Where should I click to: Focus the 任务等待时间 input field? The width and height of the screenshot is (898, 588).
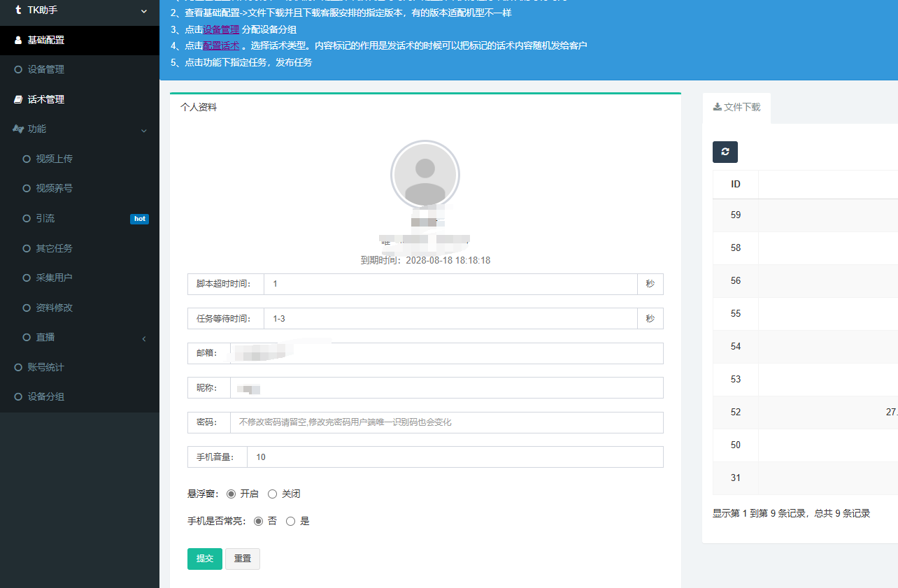(450, 319)
